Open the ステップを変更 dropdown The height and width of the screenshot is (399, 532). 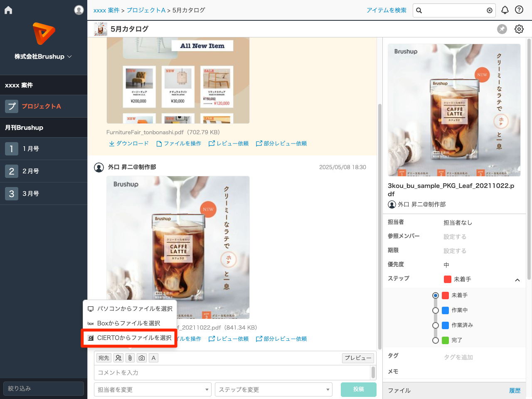[x=273, y=389]
